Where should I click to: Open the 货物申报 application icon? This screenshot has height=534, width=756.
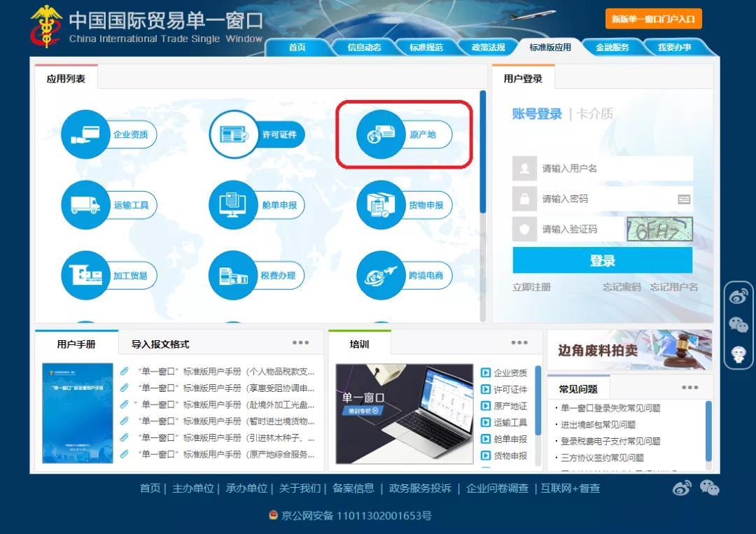click(x=404, y=205)
